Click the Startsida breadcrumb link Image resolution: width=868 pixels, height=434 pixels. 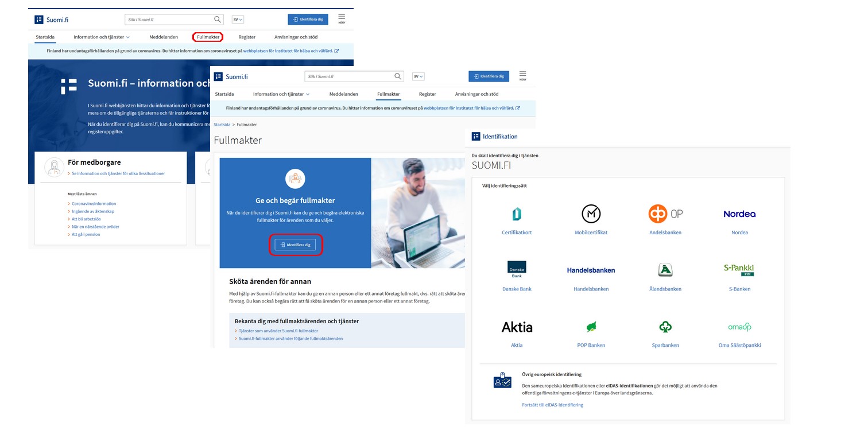click(x=222, y=125)
